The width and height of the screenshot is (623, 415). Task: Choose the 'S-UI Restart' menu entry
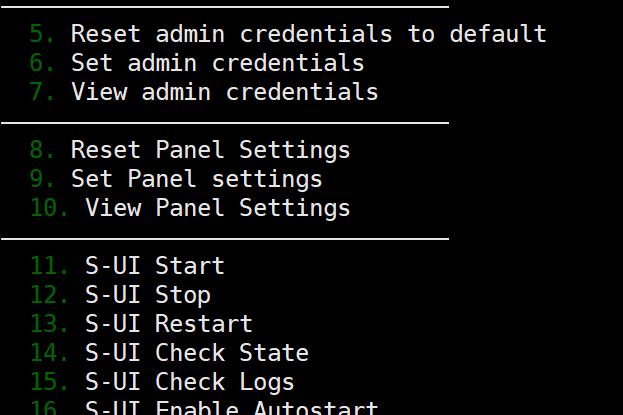[168, 324]
